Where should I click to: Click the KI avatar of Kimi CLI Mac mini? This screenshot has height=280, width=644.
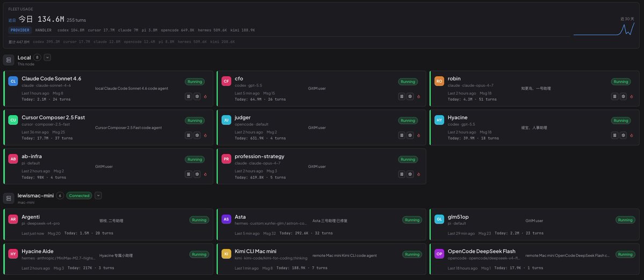click(x=226, y=254)
